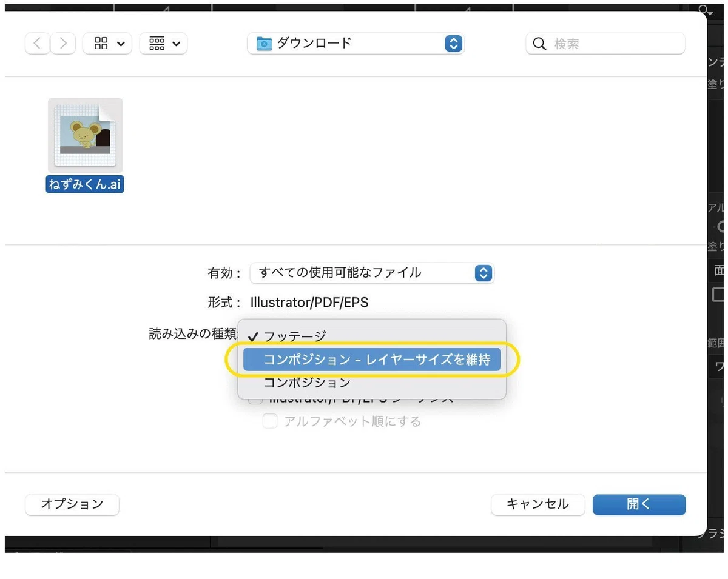Go forward with the right chevron button
This screenshot has height=579, width=728.
[62, 44]
